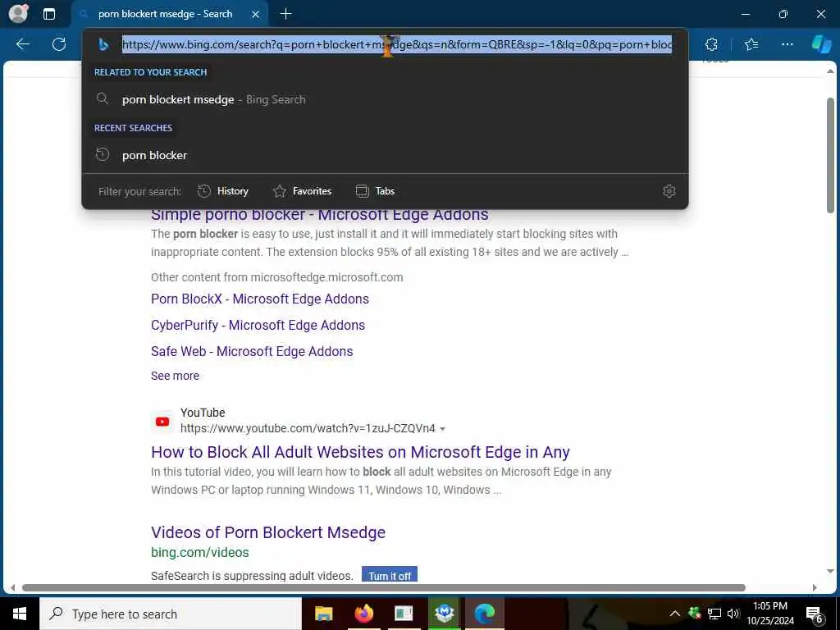Click the vertical scrollbar thumb
This screenshot has height=630, width=840.
click(x=830, y=155)
